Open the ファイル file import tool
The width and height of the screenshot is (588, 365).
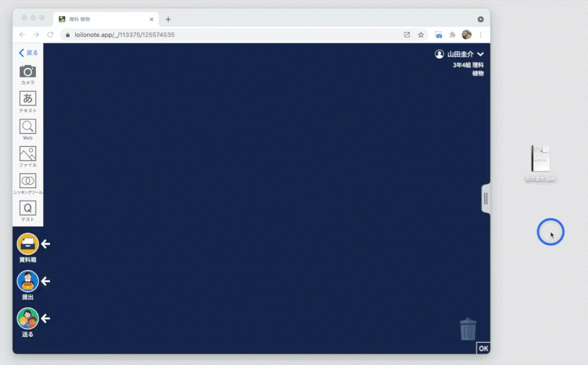(x=28, y=156)
